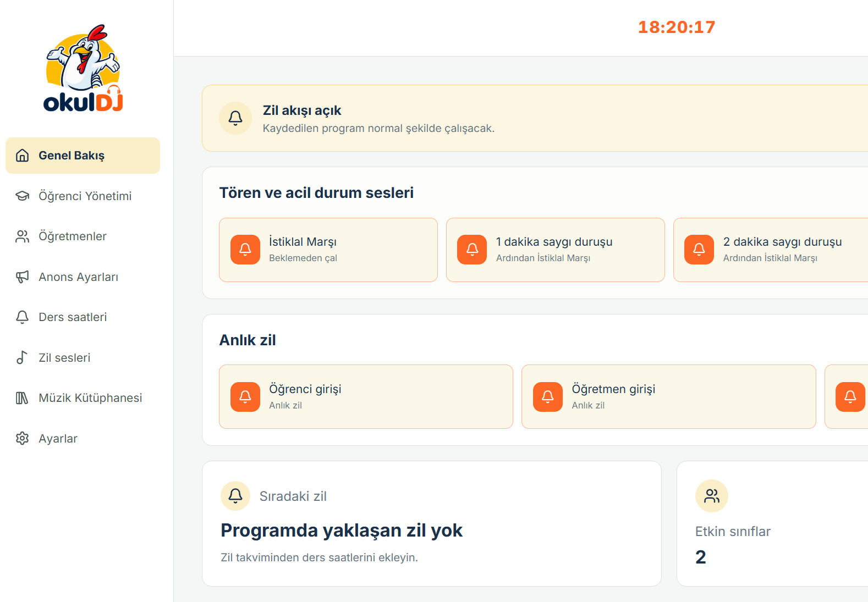
Task: Click the orange bell on Öğretmen girişi card
Action: (548, 397)
